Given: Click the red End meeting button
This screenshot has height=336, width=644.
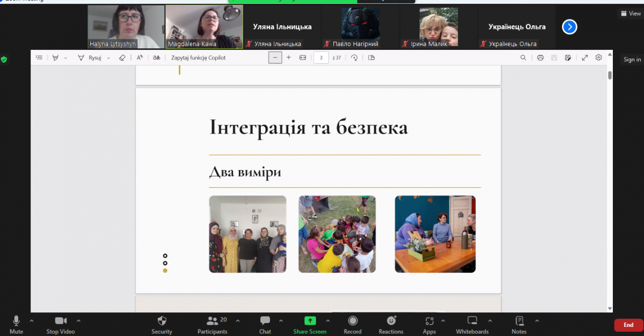Looking at the screenshot, I should tap(628, 325).
